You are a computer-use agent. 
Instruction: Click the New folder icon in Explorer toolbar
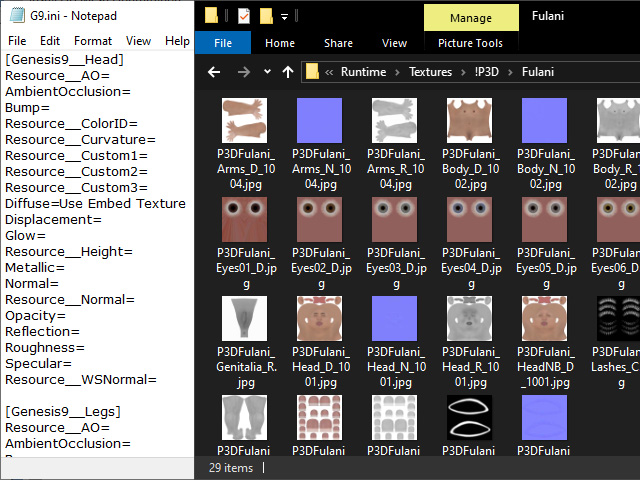coord(266,16)
